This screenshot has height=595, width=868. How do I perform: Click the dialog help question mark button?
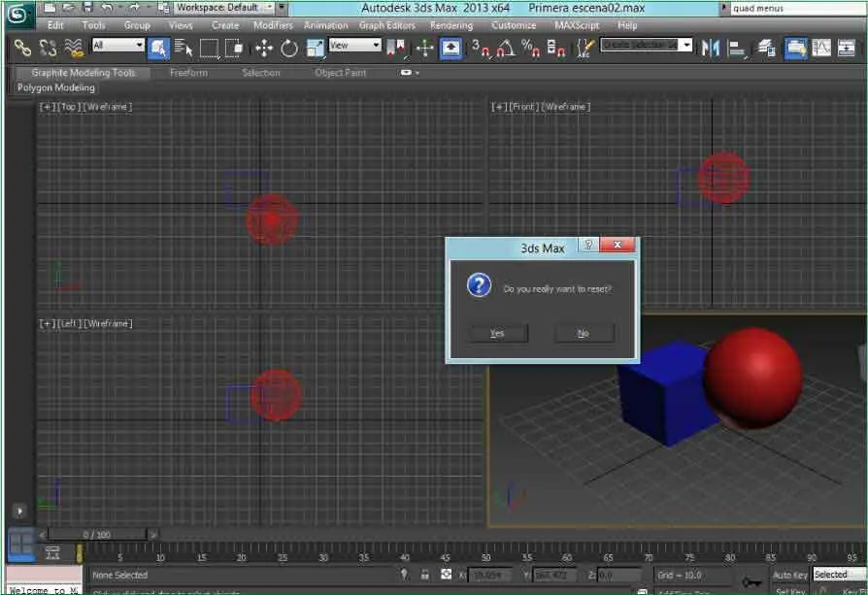588,245
